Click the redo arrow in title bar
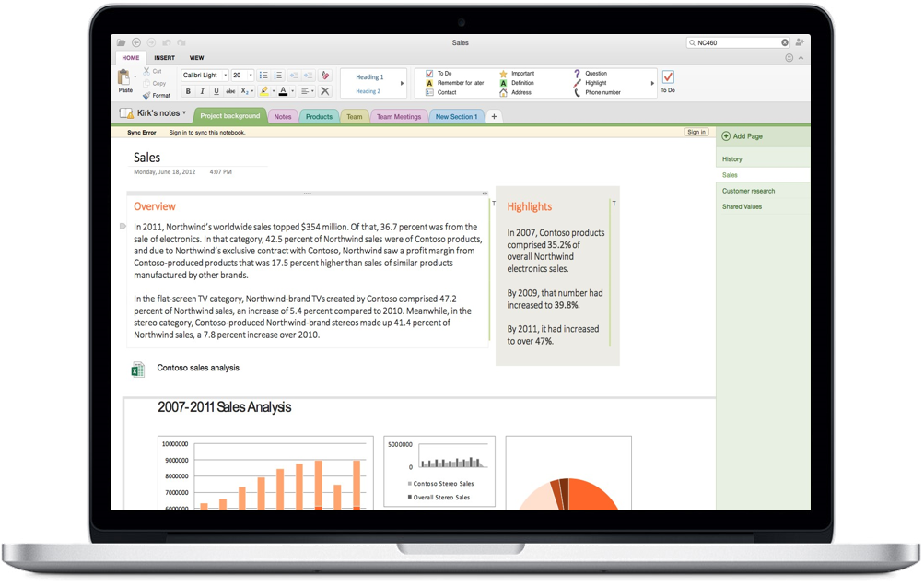Viewport: 924px width, 587px height. click(181, 42)
